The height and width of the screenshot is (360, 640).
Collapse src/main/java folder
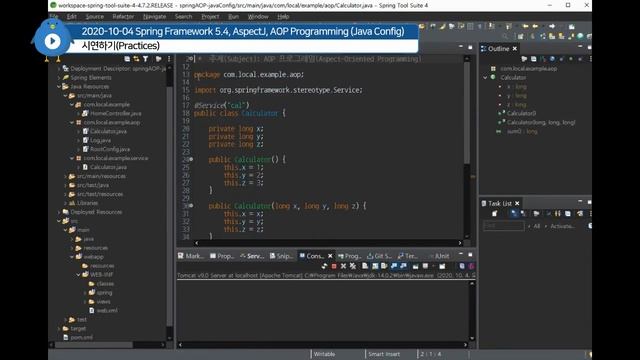click(x=66, y=96)
